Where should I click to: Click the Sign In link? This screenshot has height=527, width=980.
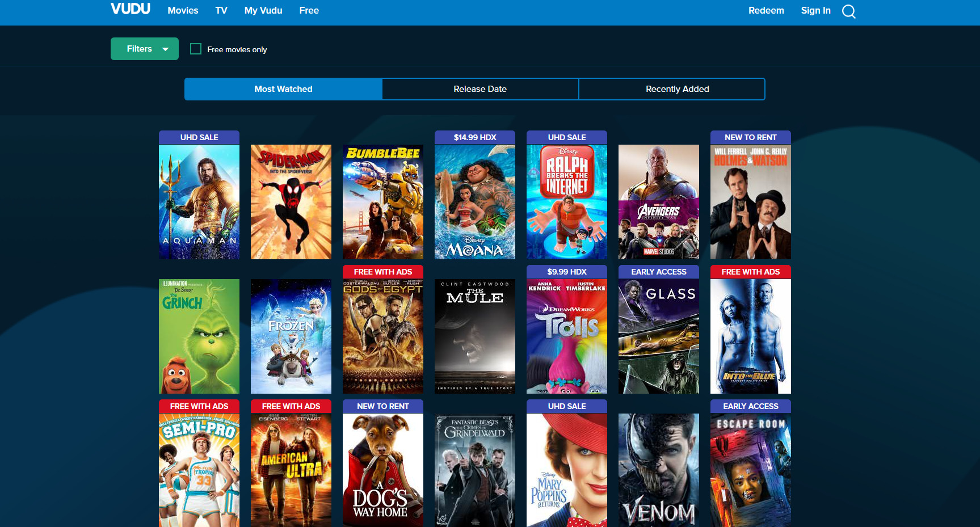(815, 10)
